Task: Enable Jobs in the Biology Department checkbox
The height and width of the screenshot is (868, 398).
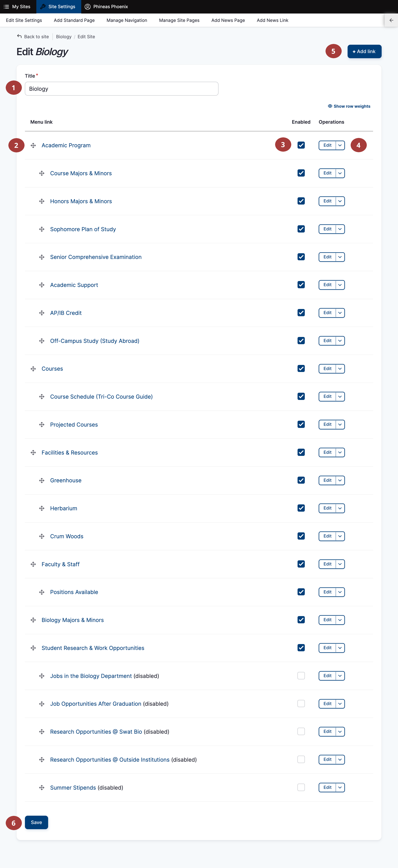Action: click(x=301, y=676)
